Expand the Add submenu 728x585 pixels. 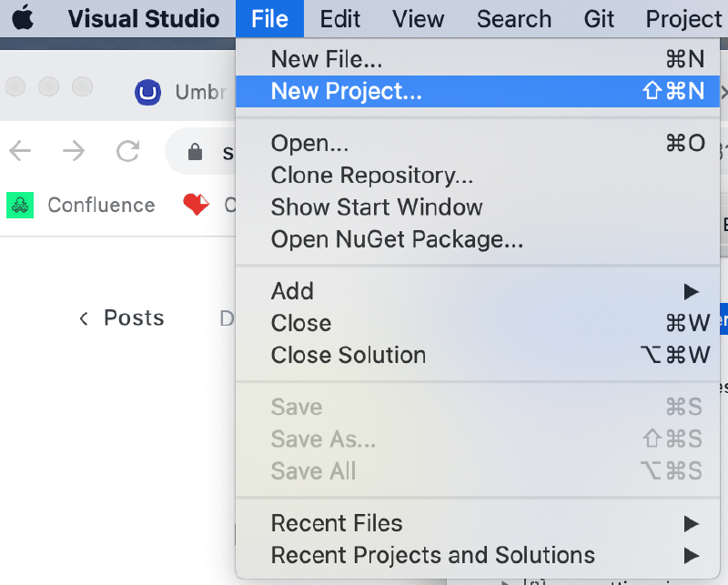tap(478, 291)
